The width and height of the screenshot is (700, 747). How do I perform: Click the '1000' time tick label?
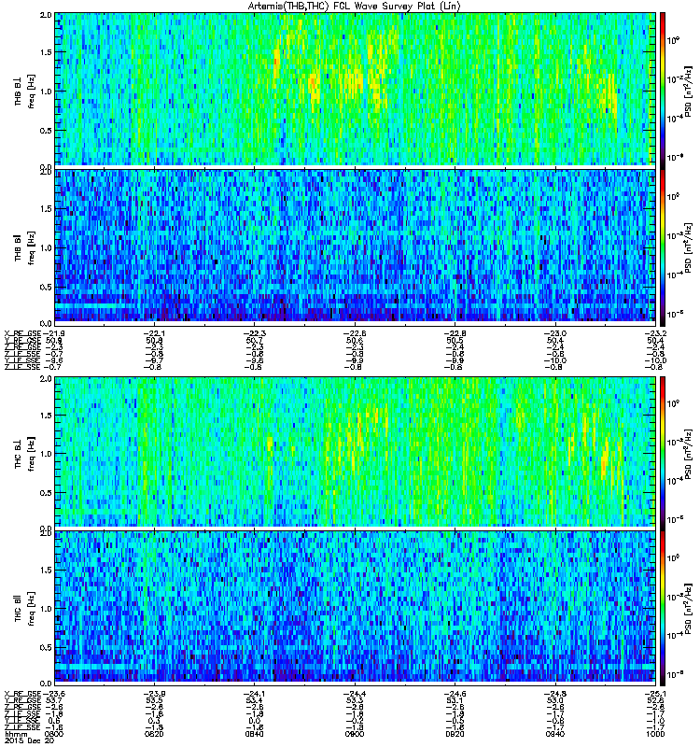coord(655,734)
